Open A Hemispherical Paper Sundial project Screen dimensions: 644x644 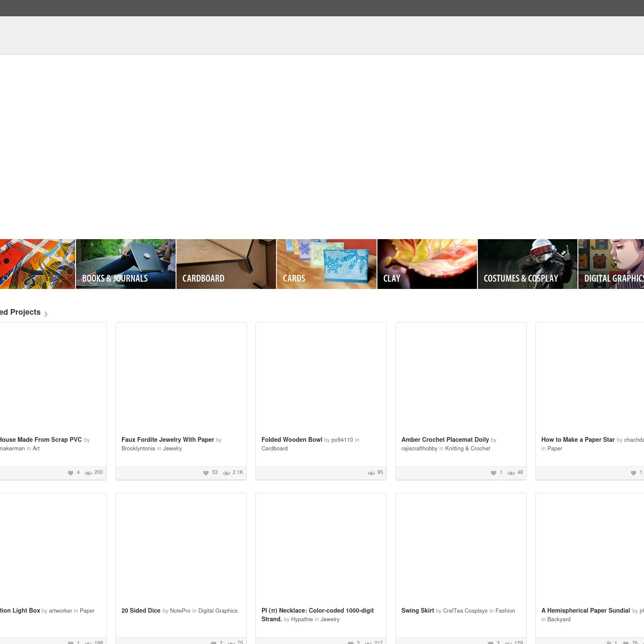pyautogui.click(x=586, y=611)
